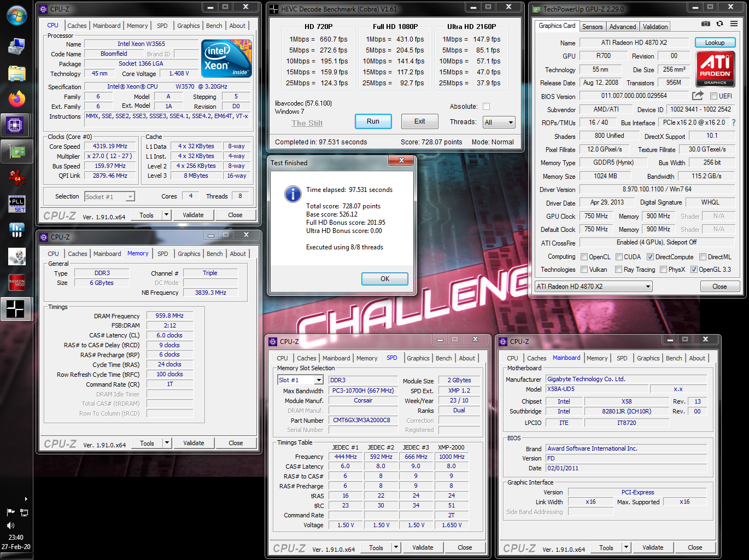The width and height of the screenshot is (749, 560).
Task: Activate the GPU-Z graphics card taskbar icon
Action: pyautogui.click(x=16, y=151)
